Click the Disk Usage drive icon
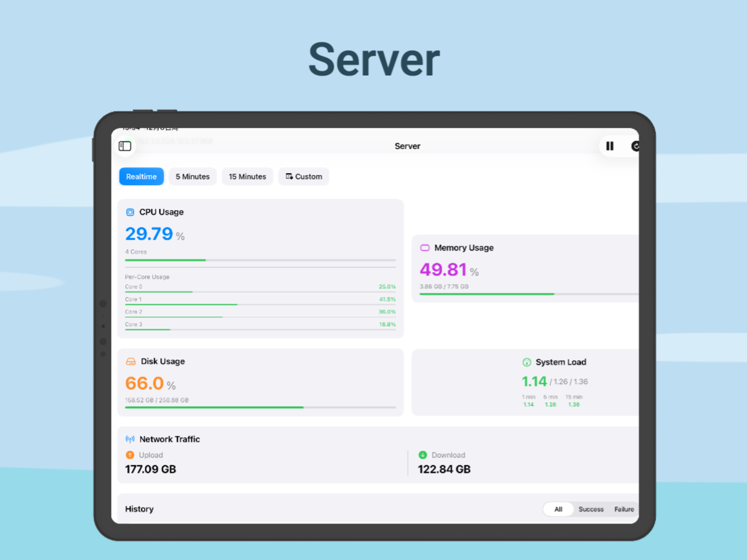 (131, 361)
